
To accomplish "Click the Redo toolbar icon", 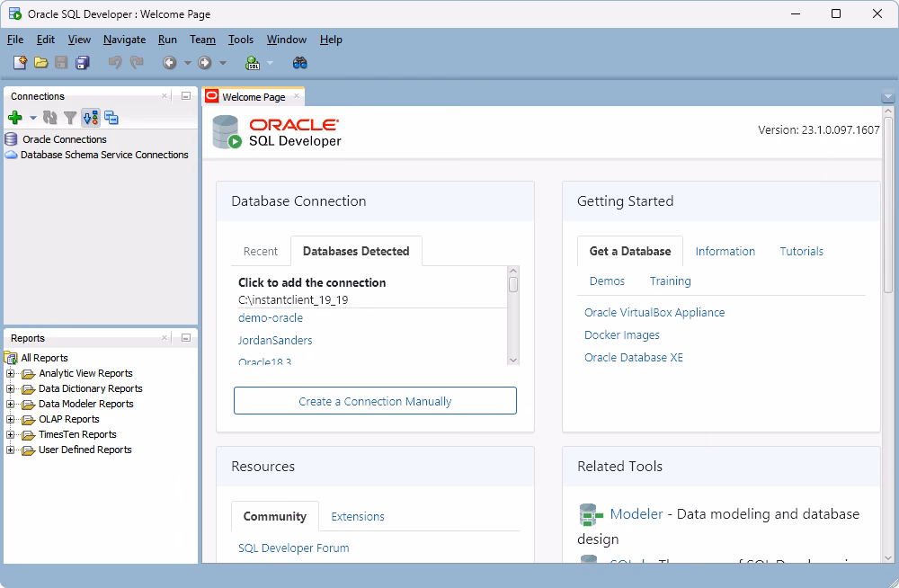I will [x=137, y=63].
